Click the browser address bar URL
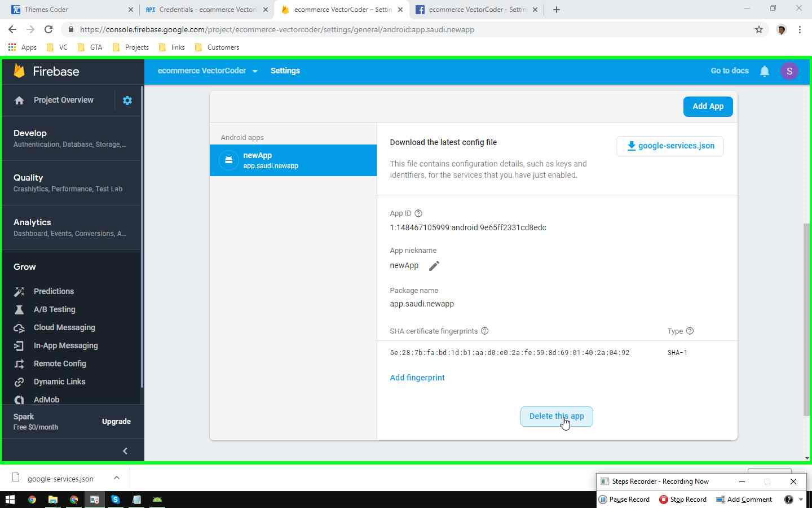The image size is (812, 508). pyautogui.click(x=277, y=29)
